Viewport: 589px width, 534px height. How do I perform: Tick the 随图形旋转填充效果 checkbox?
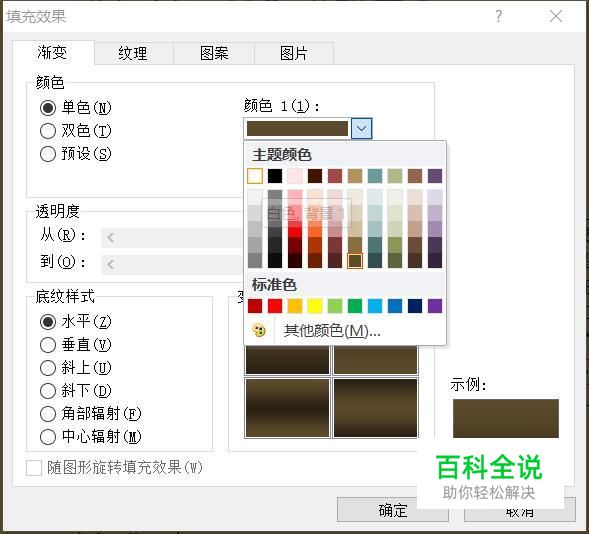34,468
